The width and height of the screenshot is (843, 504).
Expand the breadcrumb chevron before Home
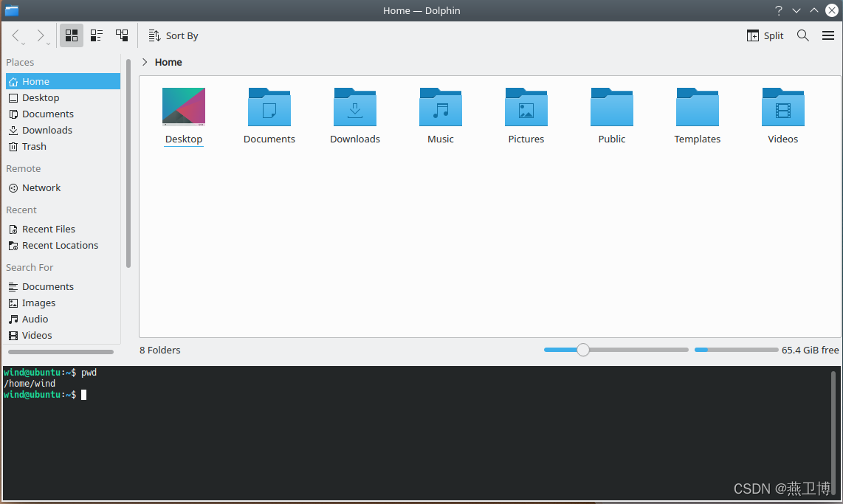click(x=145, y=62)
